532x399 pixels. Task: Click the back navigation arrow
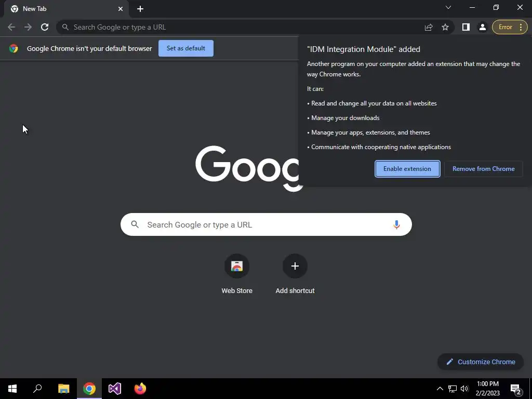[x=11, y=27]
